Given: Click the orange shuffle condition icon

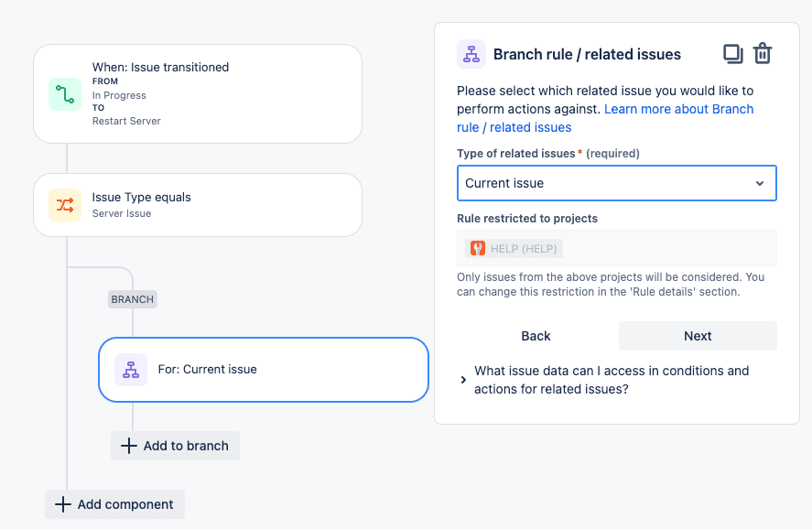Looking at the screenshot, I should click(x=65, y=205).
